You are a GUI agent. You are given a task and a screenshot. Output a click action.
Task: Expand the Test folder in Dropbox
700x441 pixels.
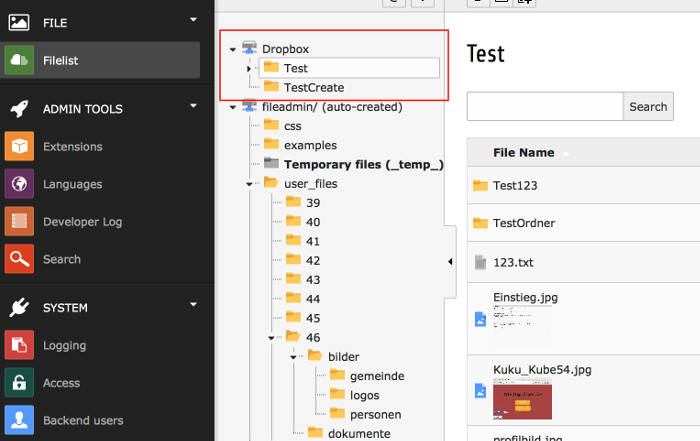(249, 68)
